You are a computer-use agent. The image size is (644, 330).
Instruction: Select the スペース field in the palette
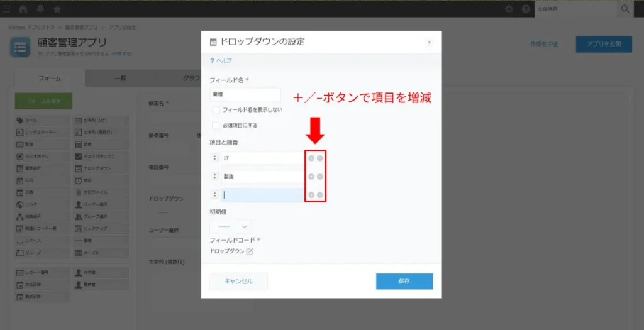42,241
